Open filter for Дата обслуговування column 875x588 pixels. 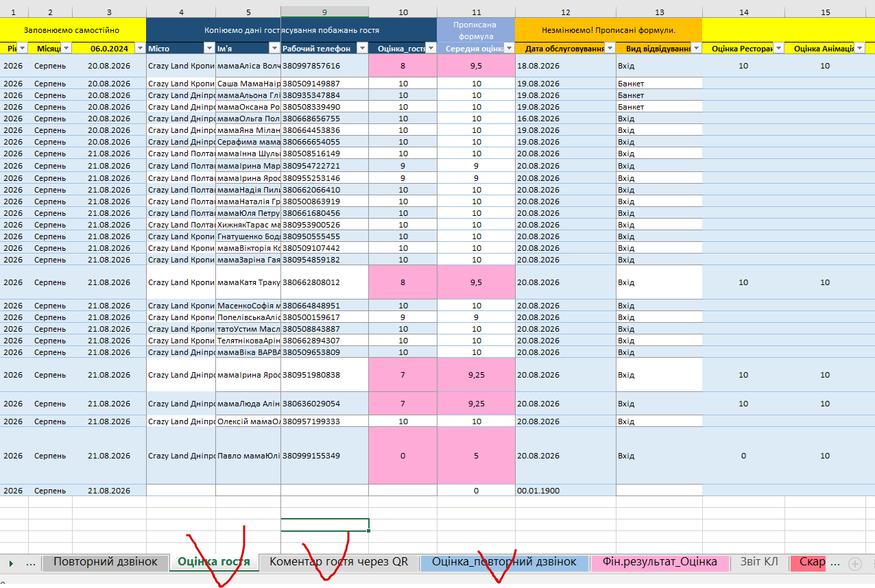coord(610,48)
